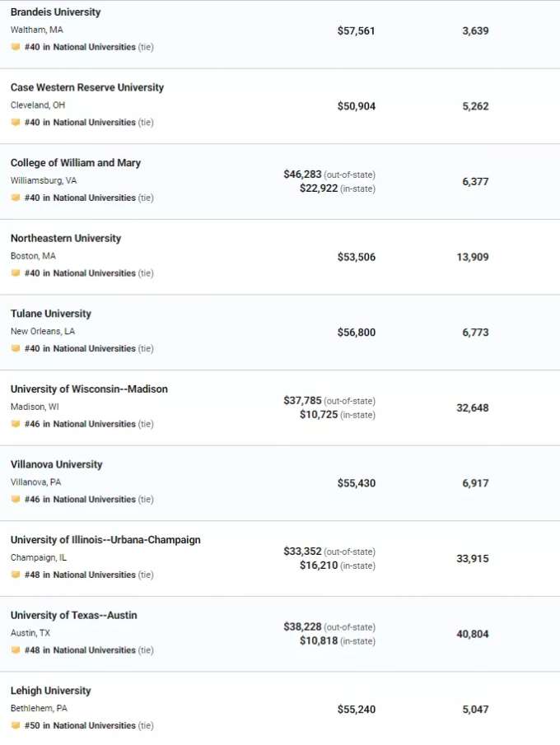
Task: Click the ranking badge icon for Case Western Reserve
Action: pos(16,123)
